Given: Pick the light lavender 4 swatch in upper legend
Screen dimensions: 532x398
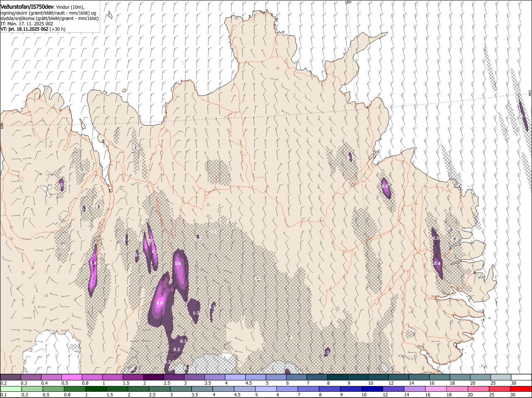Looking at the screenshot, I should click(235, 377).
